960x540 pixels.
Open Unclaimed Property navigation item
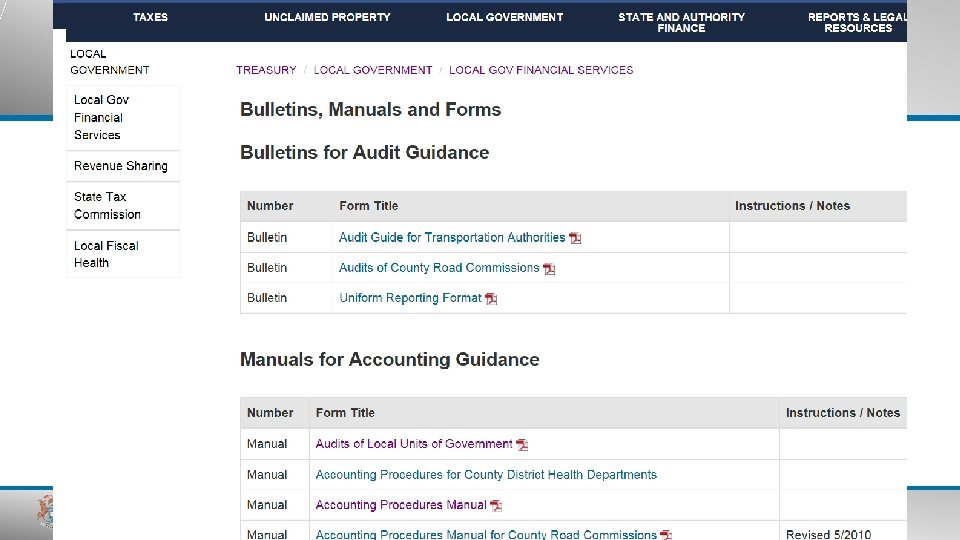pyautogui.click(x=327, y=17)
